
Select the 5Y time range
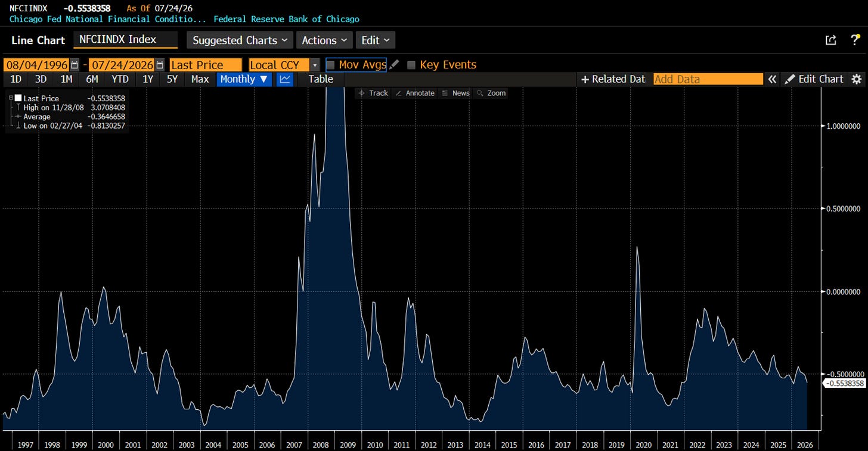click(x=172, y=79)
